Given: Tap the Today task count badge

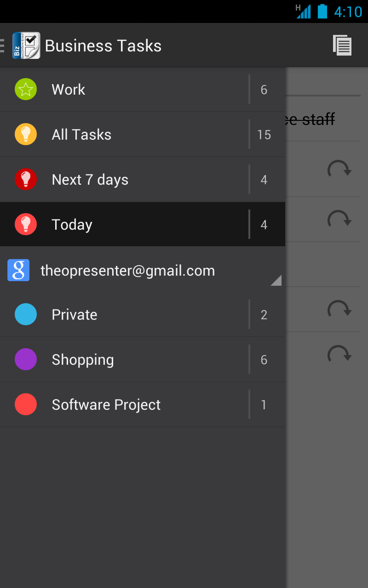Looking at the screenshot, I should [264, 225].
